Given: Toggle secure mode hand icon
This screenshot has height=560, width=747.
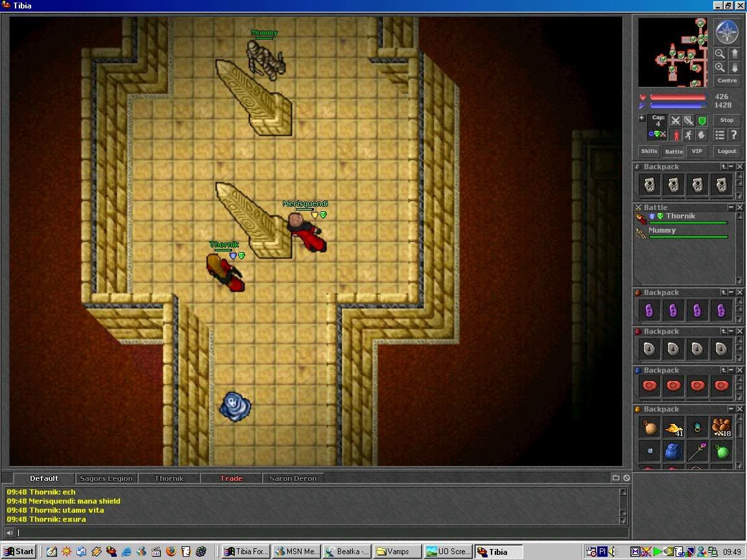Looking at the screenshot, I should point(701,135).
